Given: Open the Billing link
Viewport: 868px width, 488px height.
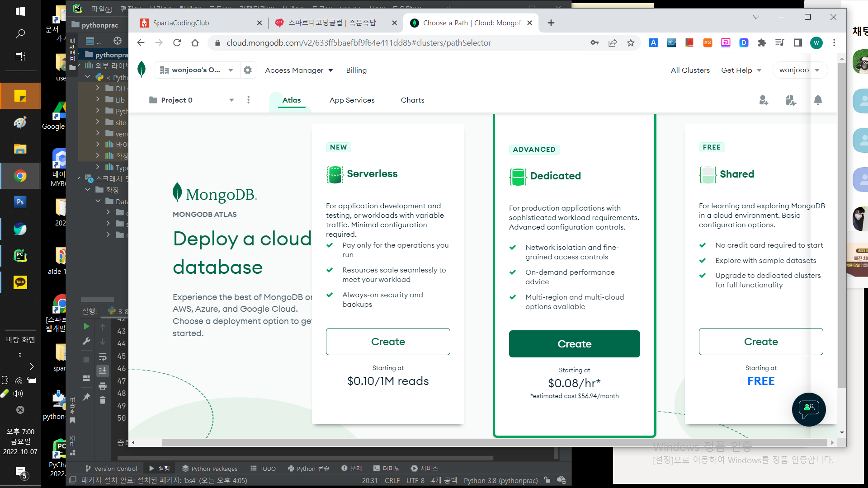Looking at the screenshot, I should point(356,70).
